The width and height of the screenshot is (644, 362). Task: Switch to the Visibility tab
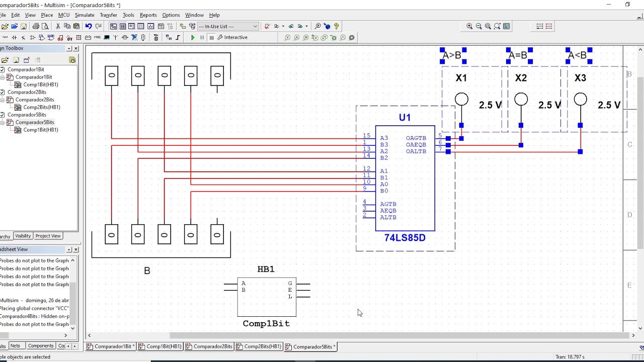(23, 236)
